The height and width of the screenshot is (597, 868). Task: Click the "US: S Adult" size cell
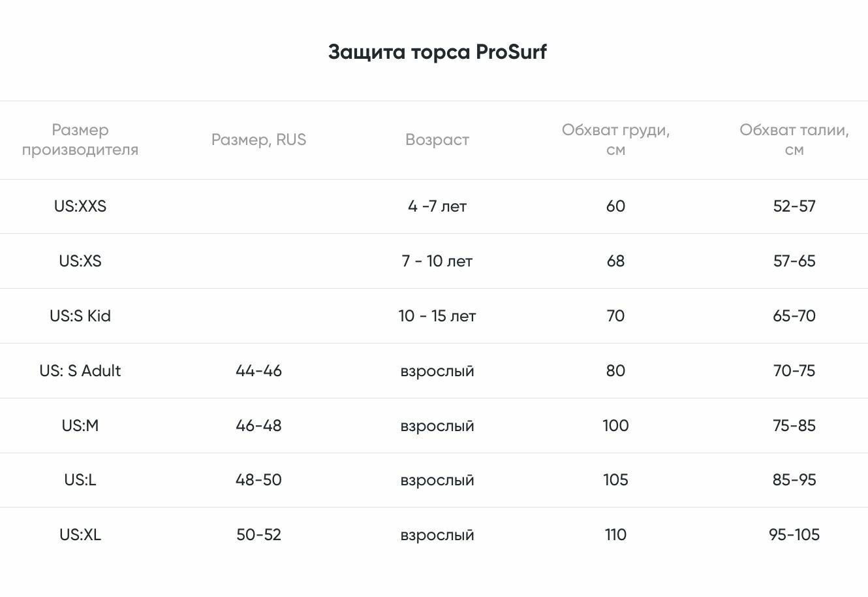click(80, 371)
